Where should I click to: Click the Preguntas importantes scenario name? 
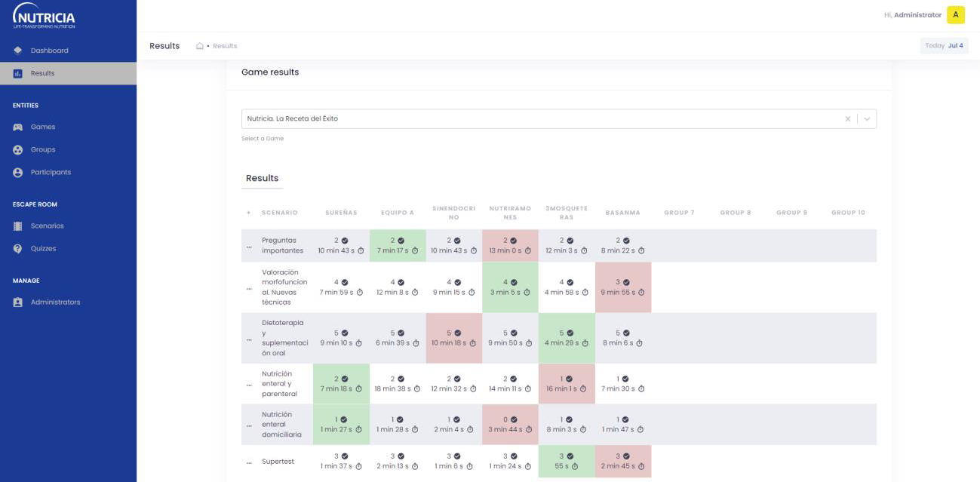click(x=283, y=245)
